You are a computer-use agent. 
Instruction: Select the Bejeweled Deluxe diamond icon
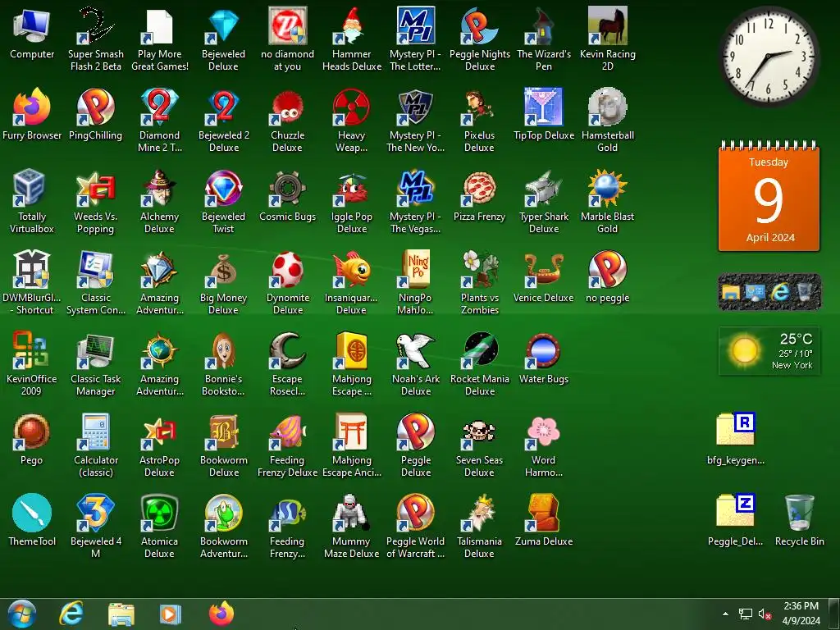coord(223,25)
